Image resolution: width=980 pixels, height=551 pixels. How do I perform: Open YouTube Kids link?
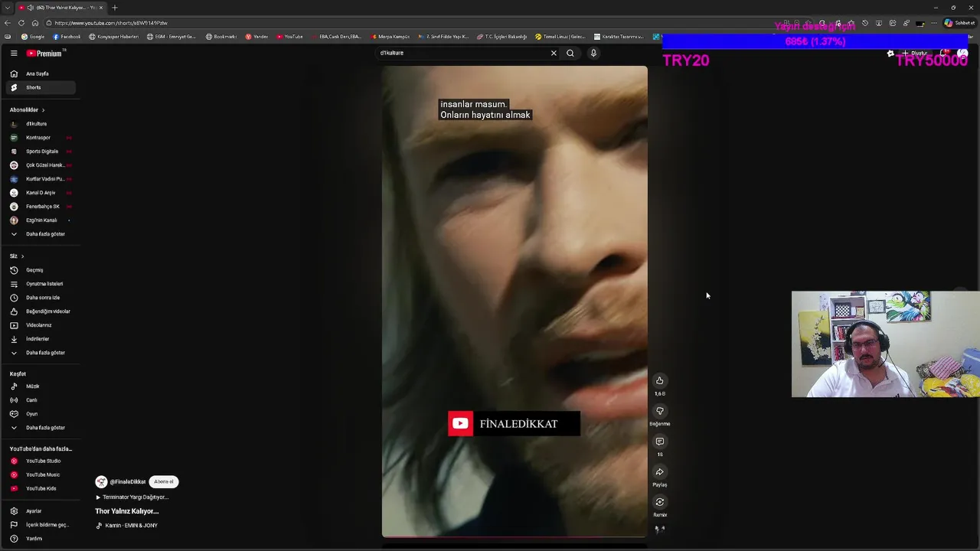[41, 488]
